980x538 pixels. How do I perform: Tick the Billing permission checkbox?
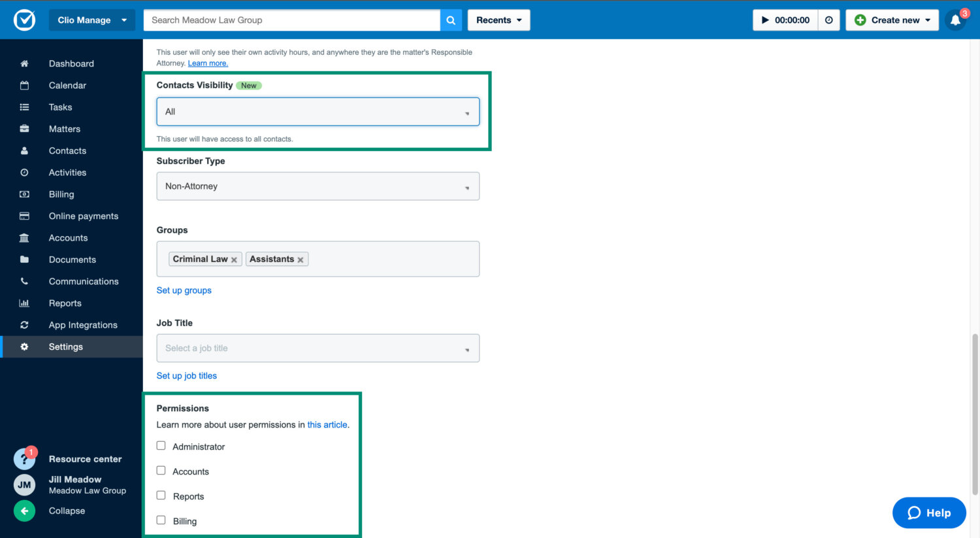161,520
